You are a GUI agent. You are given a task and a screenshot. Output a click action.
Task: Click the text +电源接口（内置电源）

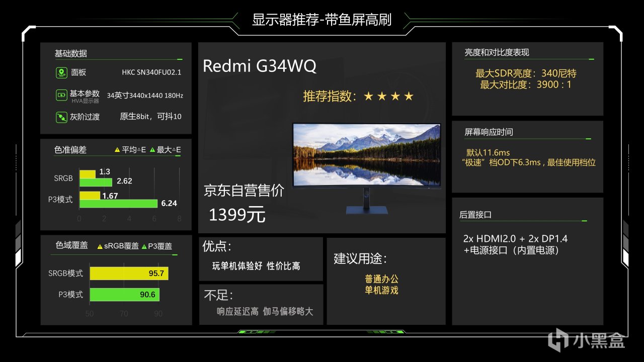(x=511, y=250)
